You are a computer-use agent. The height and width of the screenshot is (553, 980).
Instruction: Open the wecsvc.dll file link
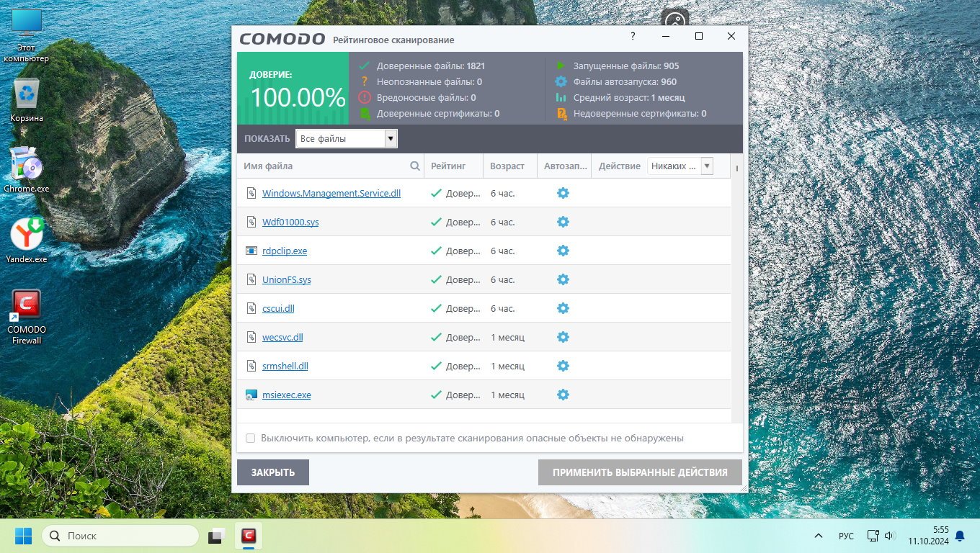click(282, 337)
